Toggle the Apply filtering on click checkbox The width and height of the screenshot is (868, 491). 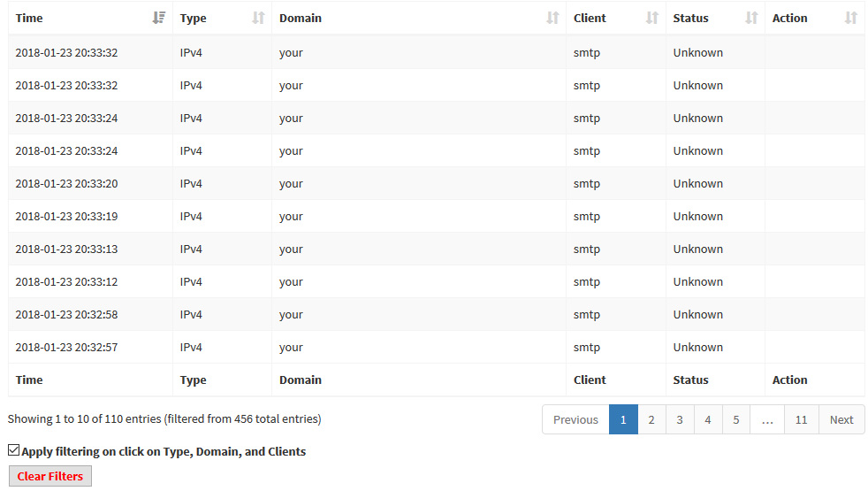pos(14,450)
